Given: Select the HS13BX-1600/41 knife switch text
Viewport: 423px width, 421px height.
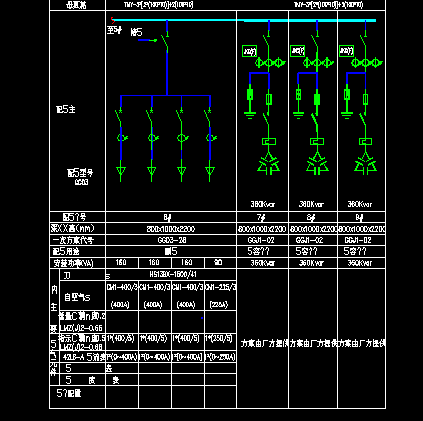Looking at the screenshot, I should click(173, 274).
